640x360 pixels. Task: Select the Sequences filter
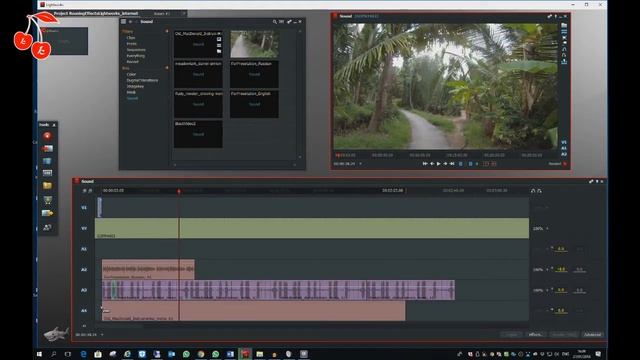136,50
